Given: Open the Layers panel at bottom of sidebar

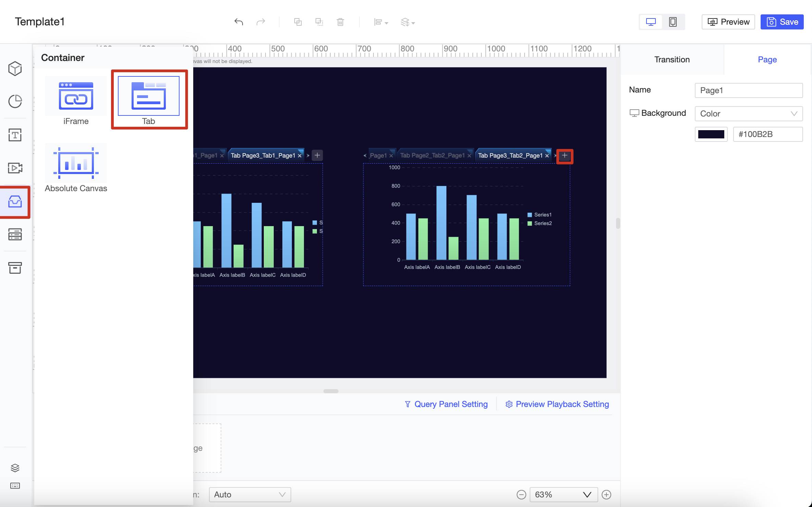Looking at the screenshot, I should pos(15,468).
